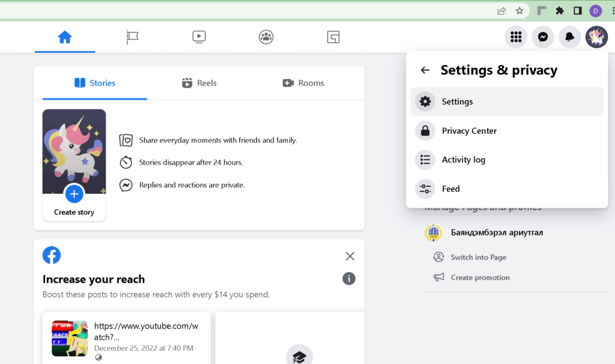Open Privacy Center

[x=507, y=130]
